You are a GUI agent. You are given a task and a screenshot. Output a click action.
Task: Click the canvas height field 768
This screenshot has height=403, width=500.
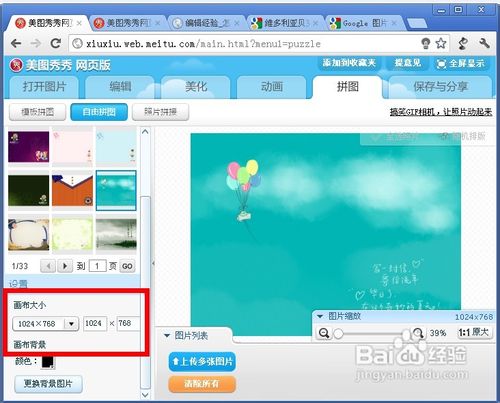(128, 323)
